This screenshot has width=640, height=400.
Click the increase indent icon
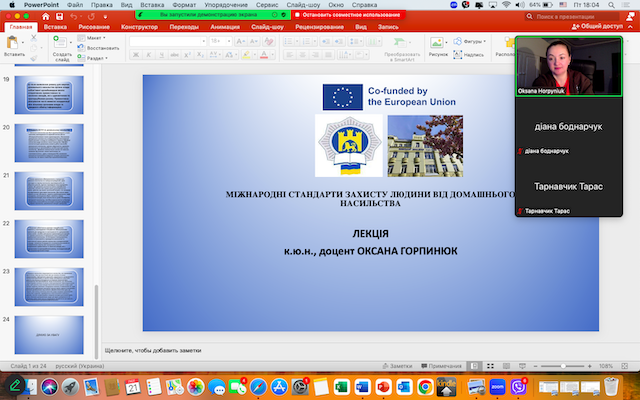pyautogui.click(x=339, y=41)
